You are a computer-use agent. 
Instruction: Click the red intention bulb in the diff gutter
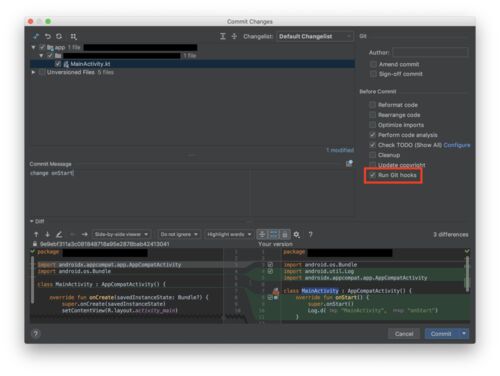276,291
